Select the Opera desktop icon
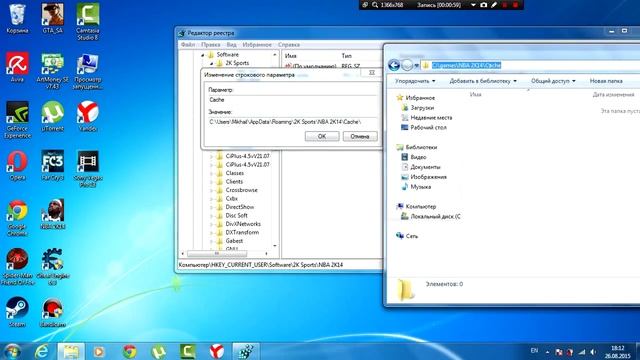This screenshot has height=360, width=640. (17, 166)
